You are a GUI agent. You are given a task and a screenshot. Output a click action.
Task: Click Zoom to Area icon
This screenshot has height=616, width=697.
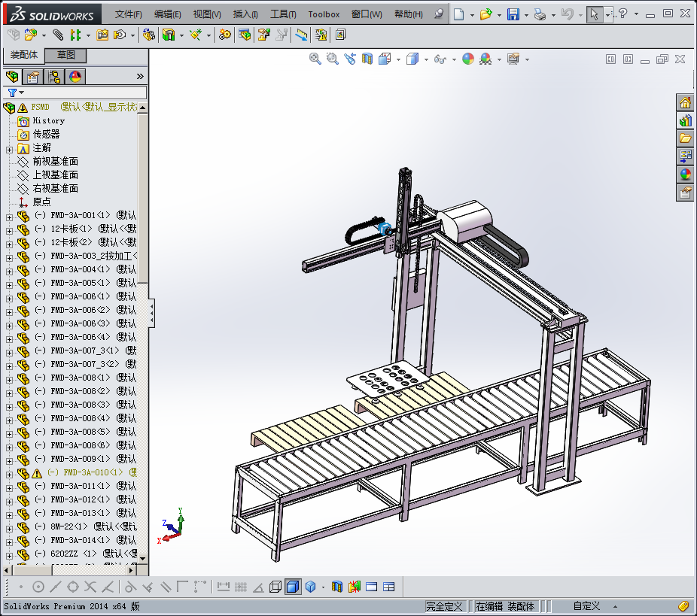(333, 59)
